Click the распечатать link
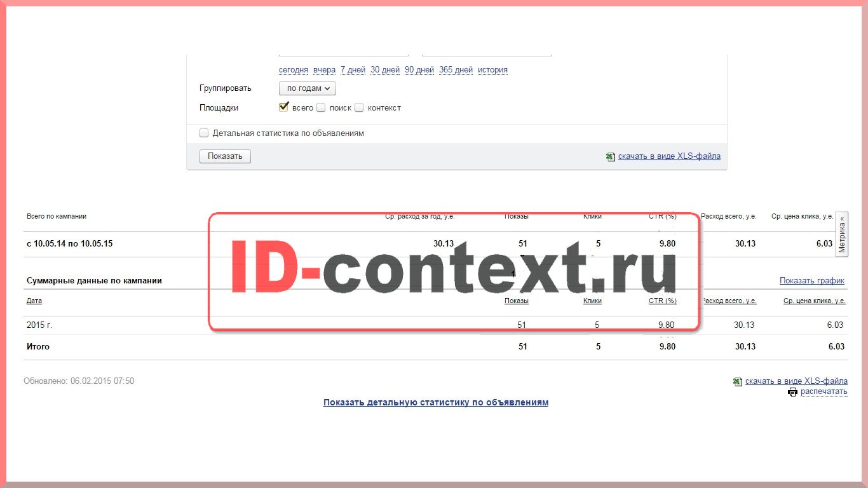The image size is (868, 488). point(824,392)
